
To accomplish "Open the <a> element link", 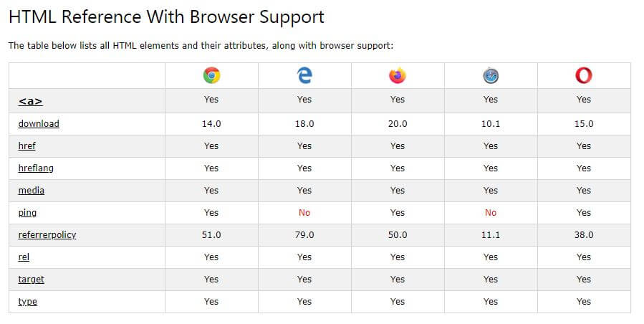I will pos(30,101).
